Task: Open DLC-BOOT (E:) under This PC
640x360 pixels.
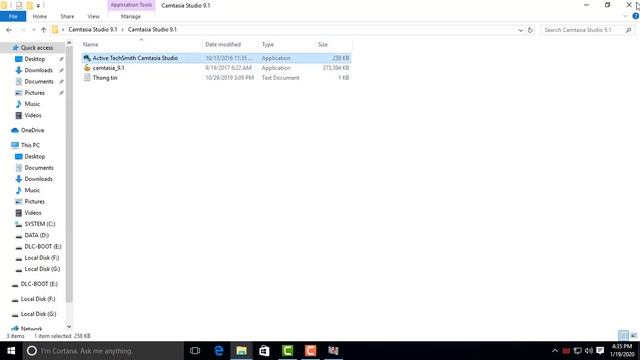Action: click(x=42, y=247)
